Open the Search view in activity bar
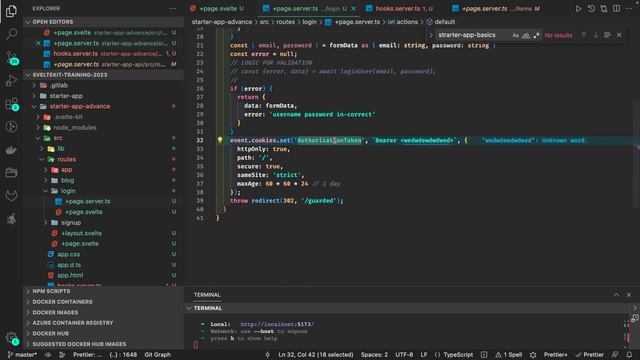This screenshot has height=360, width=640. point(11,34)
